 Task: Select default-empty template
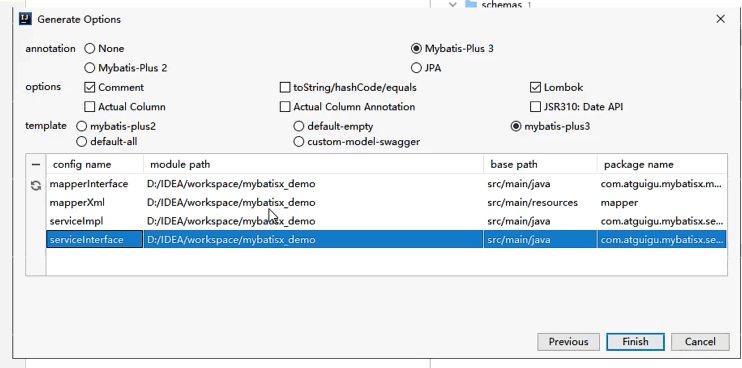333,126
